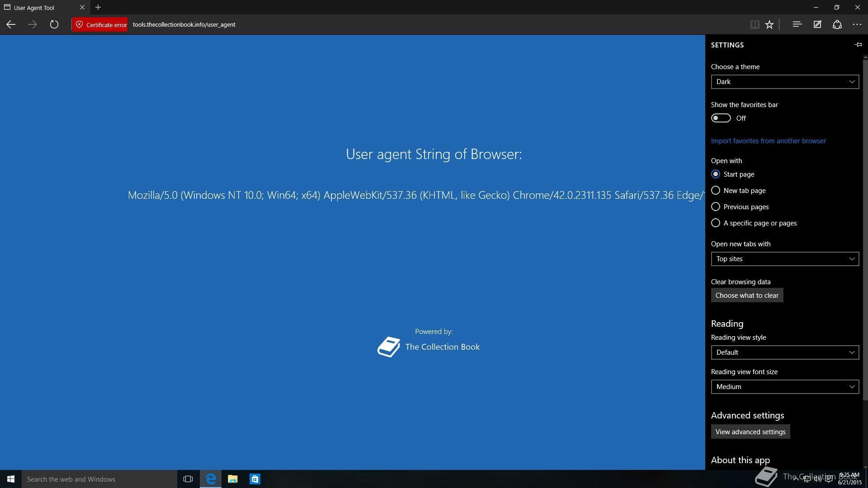Open the More actions ellipsis menu

point(857,24)
